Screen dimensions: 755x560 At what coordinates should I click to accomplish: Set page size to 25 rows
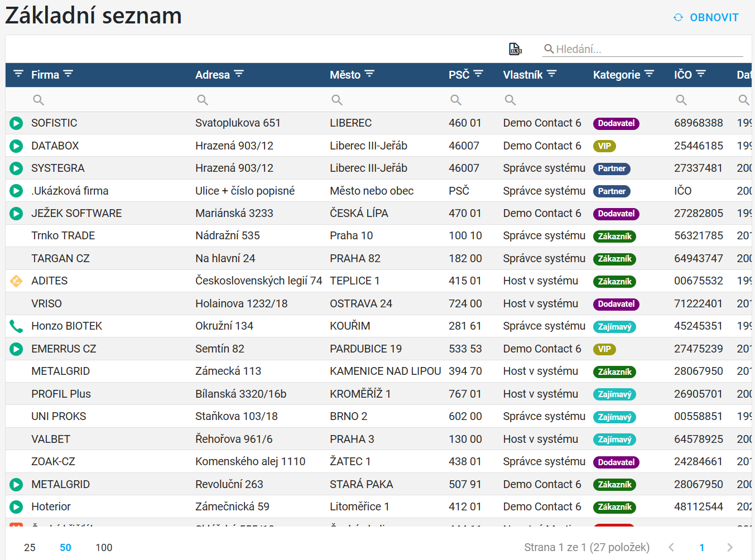pyautogui.click(x=30, y=548)
